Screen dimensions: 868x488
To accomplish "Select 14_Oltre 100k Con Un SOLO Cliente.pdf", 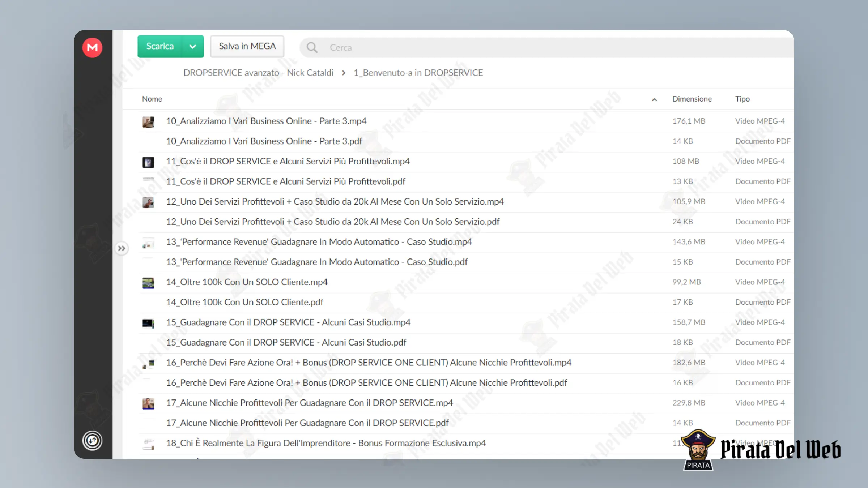I will click(244, 302).
